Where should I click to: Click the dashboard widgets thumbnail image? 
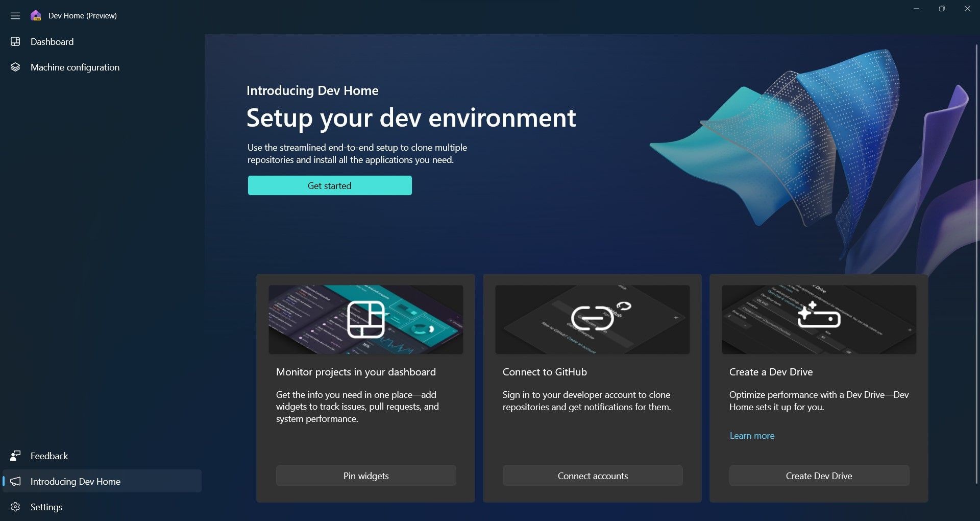(x=366, y=319)
